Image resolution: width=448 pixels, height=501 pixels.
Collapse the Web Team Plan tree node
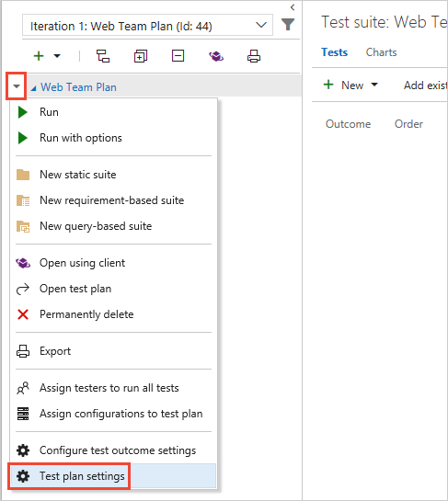coord(33,88)
